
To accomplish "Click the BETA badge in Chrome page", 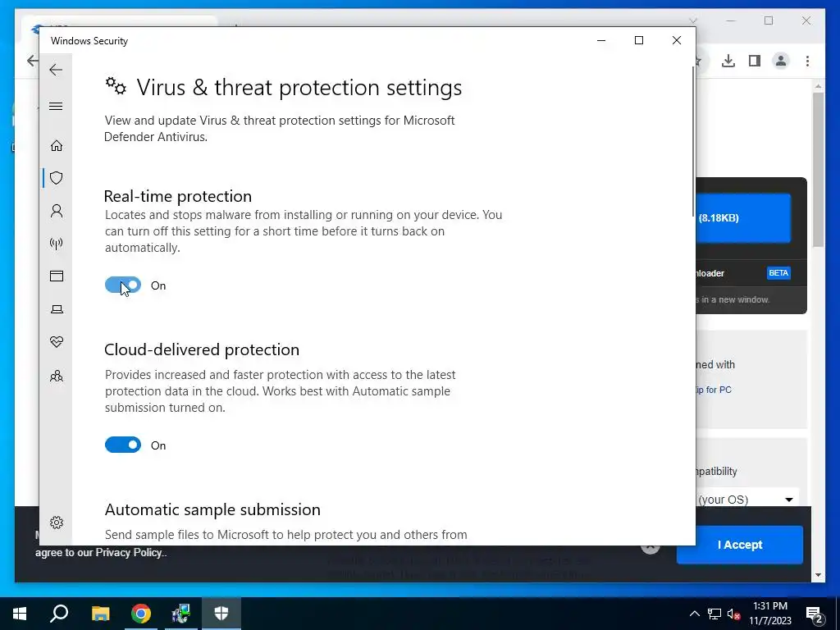I will (778, 272).
